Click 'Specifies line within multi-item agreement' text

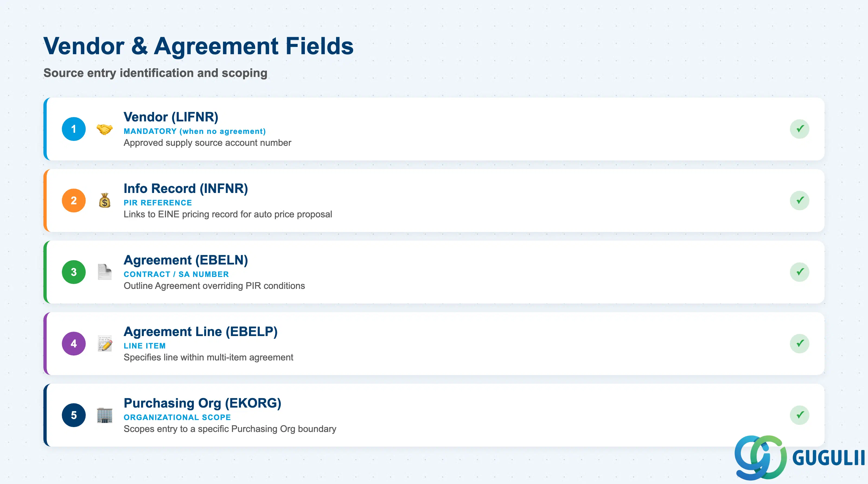(209, 357)
